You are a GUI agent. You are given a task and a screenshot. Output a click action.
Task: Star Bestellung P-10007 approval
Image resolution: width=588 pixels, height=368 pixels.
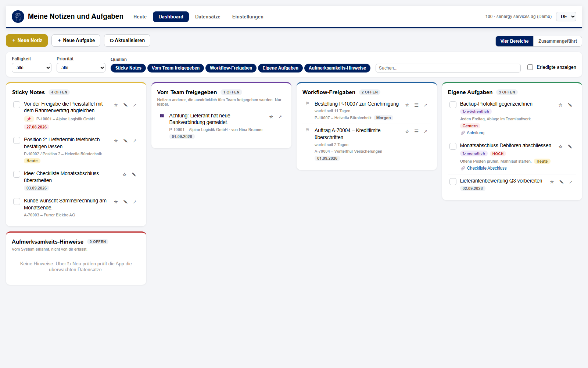point(407,105)
